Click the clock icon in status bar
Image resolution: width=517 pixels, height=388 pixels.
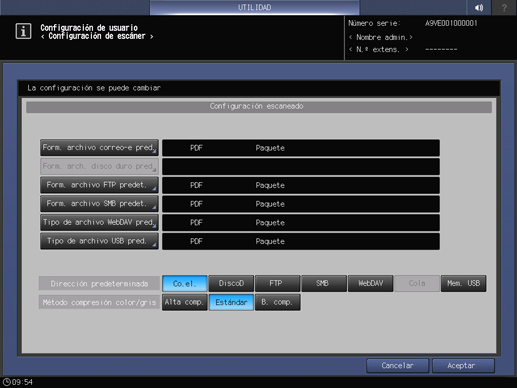point(6,382)
